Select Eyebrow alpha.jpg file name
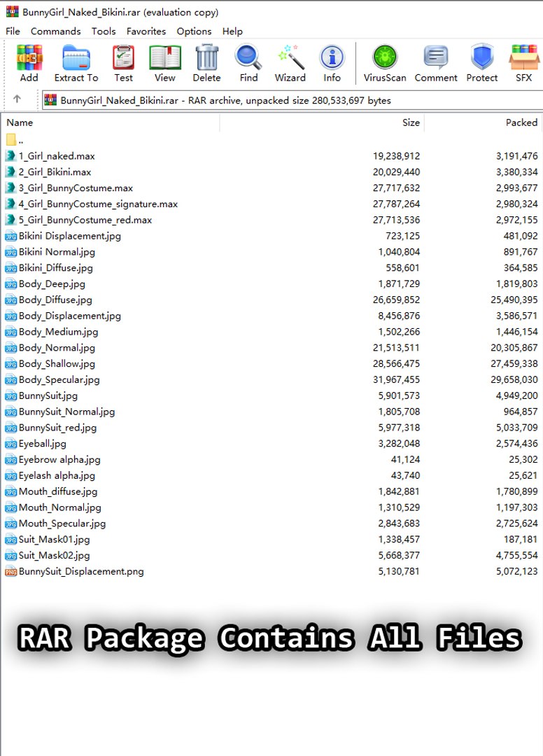Screen dimensions: 543x756 coord(59,459)
